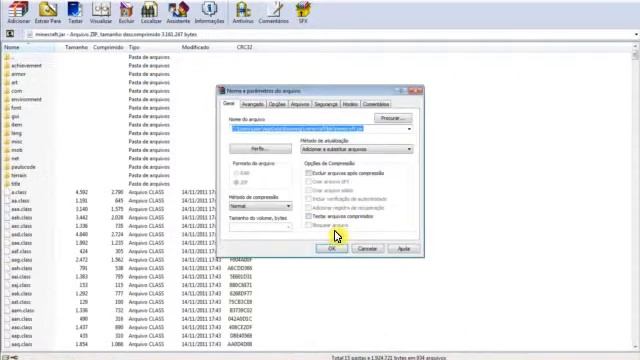Screen dimensions: 640x360
Task: Click the Cancelar button
Action: coord(367,249)
